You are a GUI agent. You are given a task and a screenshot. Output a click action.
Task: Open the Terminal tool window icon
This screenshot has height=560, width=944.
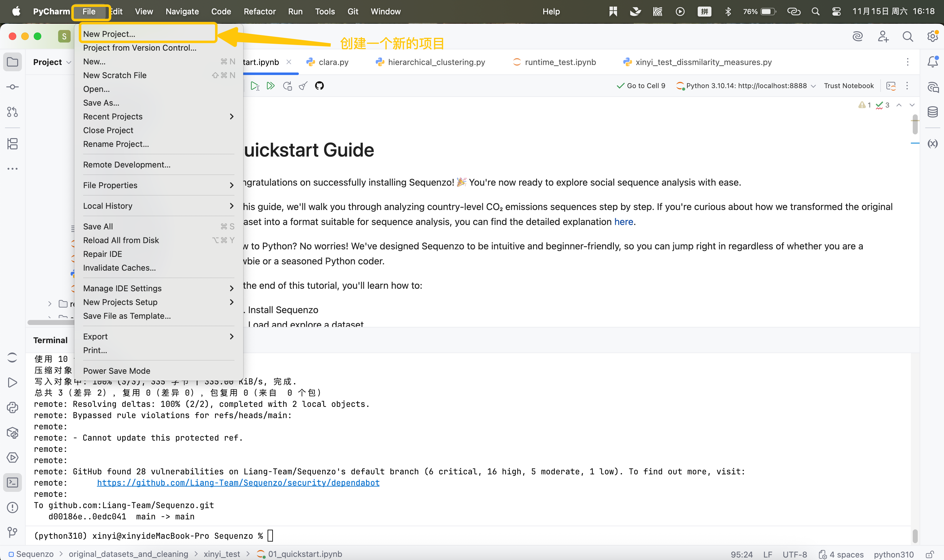[13, 482]
